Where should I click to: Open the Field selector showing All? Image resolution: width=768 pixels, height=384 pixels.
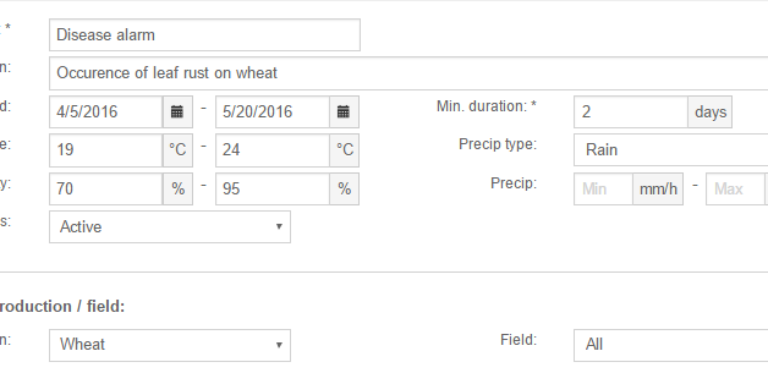671,345
